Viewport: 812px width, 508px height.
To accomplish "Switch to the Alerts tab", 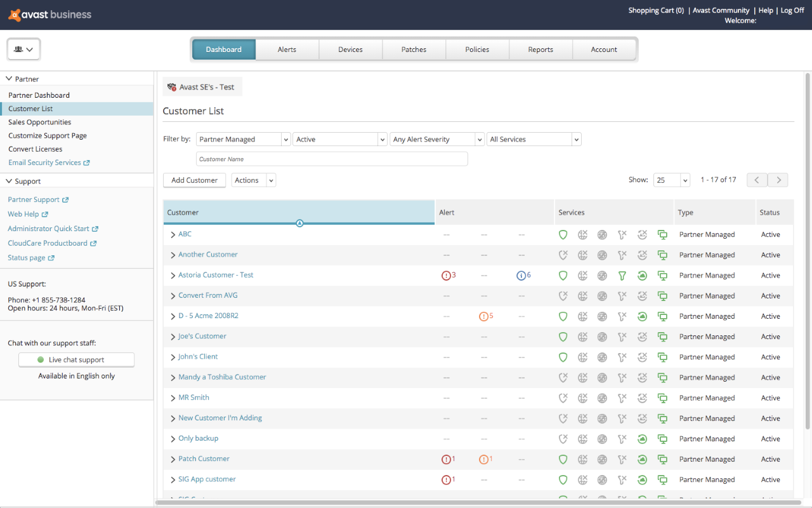I will point(287,50).
